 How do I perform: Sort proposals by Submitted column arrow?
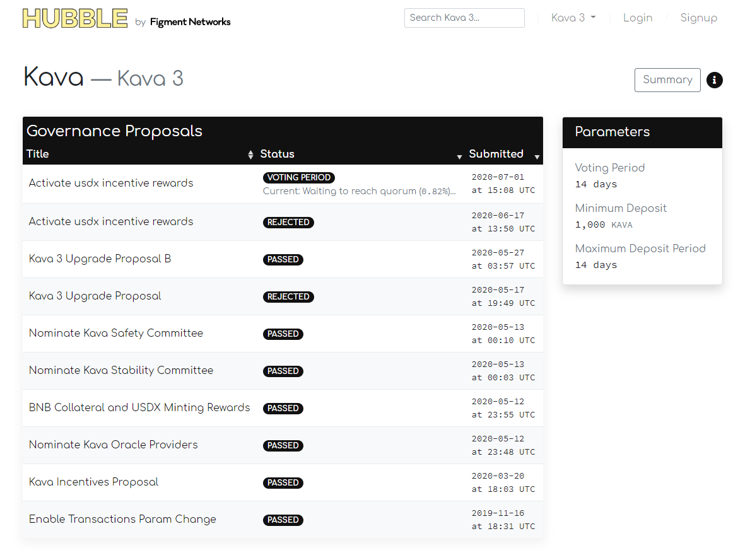tap(537, 156)
